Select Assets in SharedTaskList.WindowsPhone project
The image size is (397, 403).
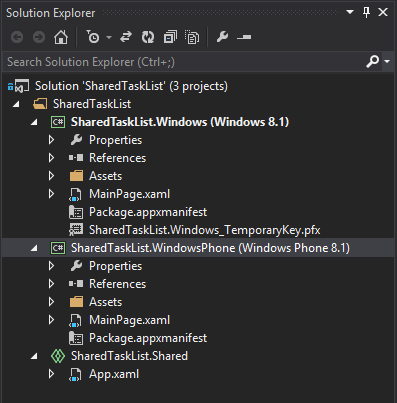click(105, 302)
